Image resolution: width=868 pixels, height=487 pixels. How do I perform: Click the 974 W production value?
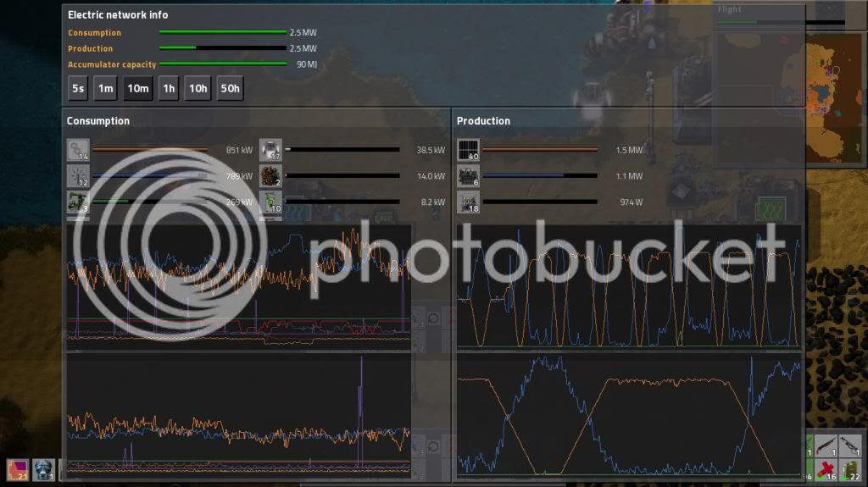(x=631, y=202)
